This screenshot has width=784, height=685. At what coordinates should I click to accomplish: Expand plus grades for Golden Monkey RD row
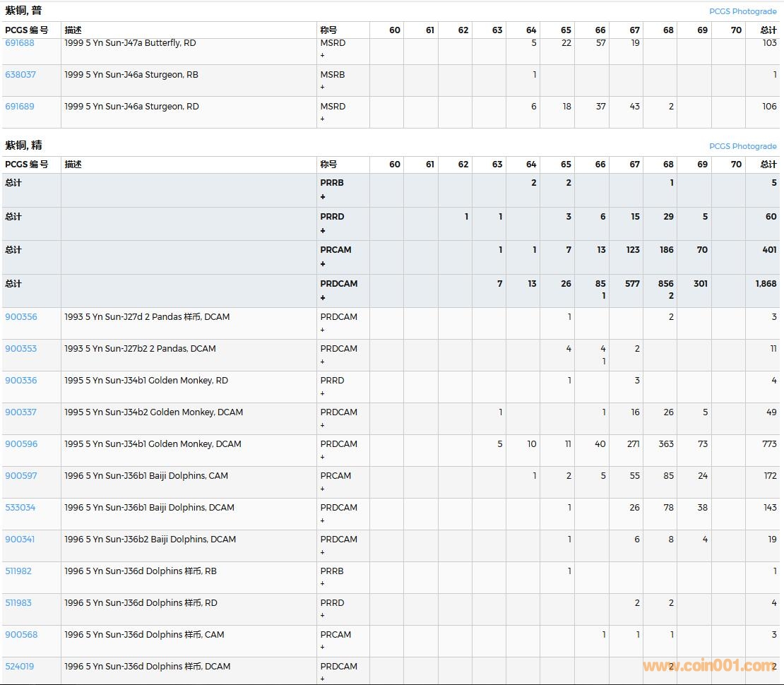pyautogui.click(x=323, y=393)
